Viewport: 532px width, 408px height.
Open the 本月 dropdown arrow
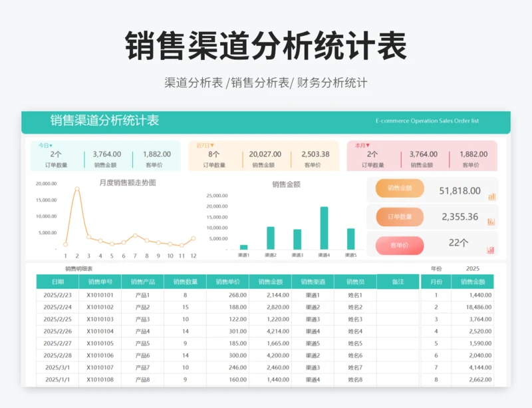click(x=368, y=145)
